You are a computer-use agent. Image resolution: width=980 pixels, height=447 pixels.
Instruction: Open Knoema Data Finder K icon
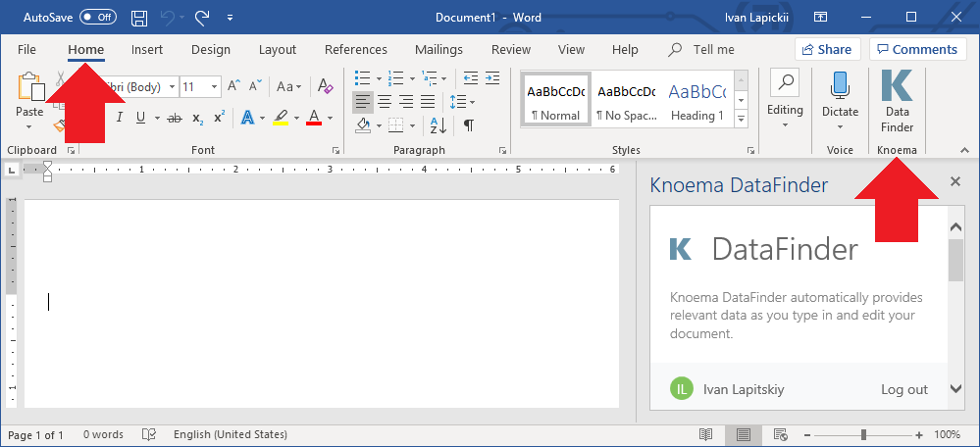pyautogui.click(x=897, y=85)
